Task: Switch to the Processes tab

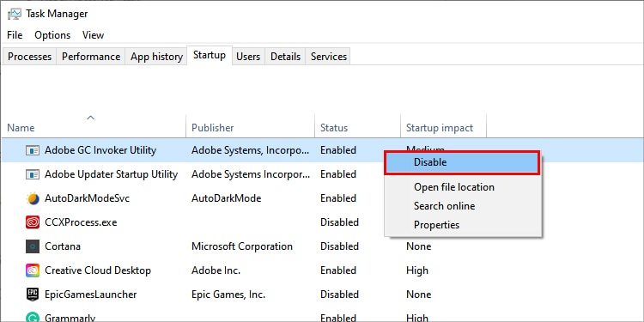Action: (x=29, y=57)
